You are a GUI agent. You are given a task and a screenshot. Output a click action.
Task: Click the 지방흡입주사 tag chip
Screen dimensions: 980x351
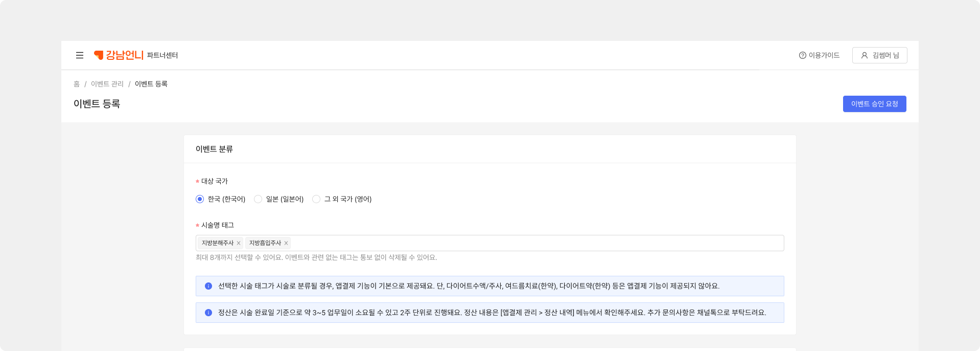(x=265, y=243)
